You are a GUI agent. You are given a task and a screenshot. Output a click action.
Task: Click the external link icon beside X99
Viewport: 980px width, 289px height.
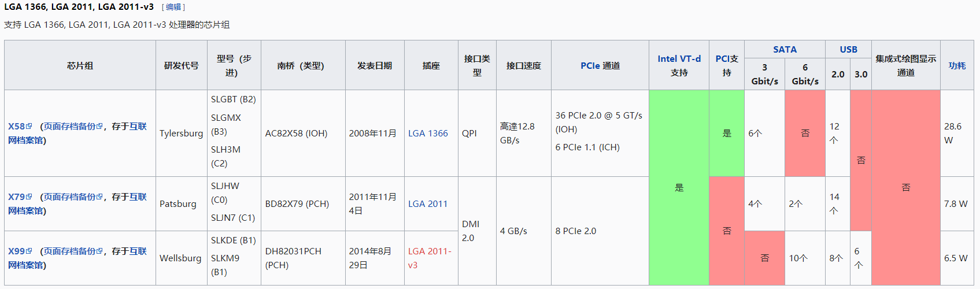pos(29,251)
